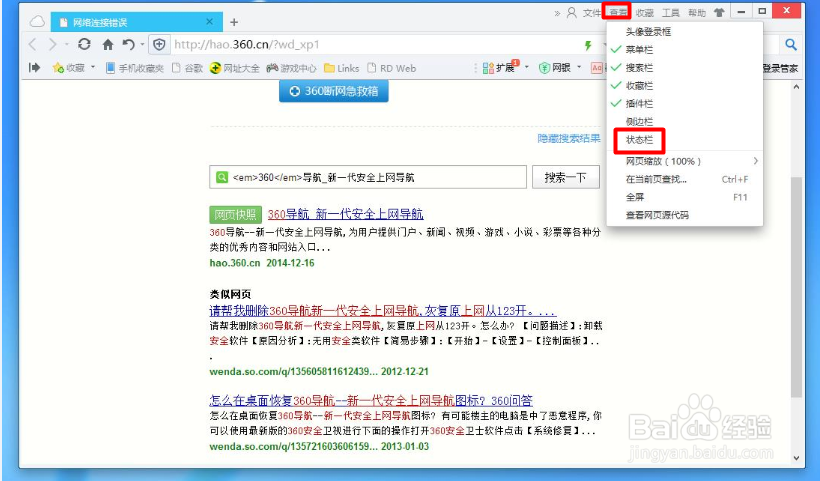
Task: Click the 登录管家 login manager
Action: (780, 68)
